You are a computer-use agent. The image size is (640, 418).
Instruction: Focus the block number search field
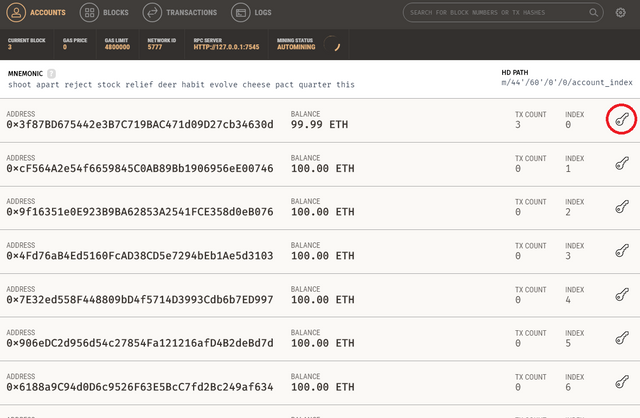pos(503,13)
